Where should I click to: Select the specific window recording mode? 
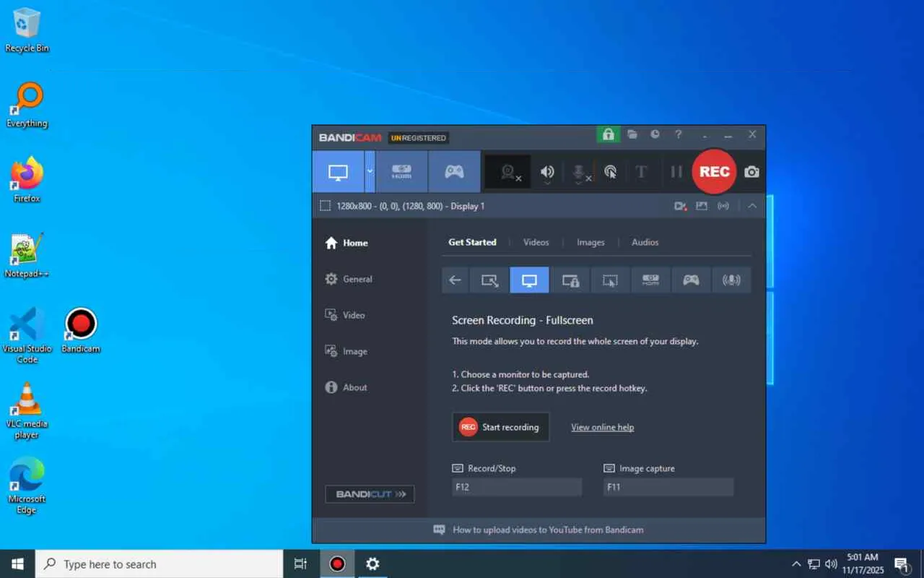[570, 280]
